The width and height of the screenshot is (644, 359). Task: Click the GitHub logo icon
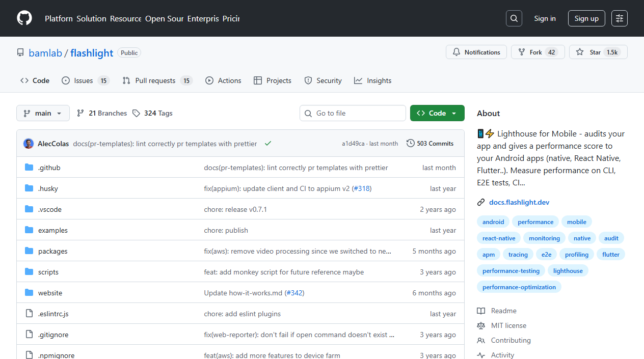[24, 18]
